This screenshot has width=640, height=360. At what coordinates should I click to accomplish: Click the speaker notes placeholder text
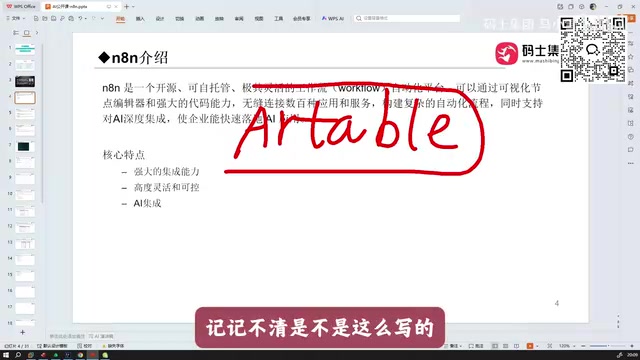pyautogui.click(x=67, y=336)
